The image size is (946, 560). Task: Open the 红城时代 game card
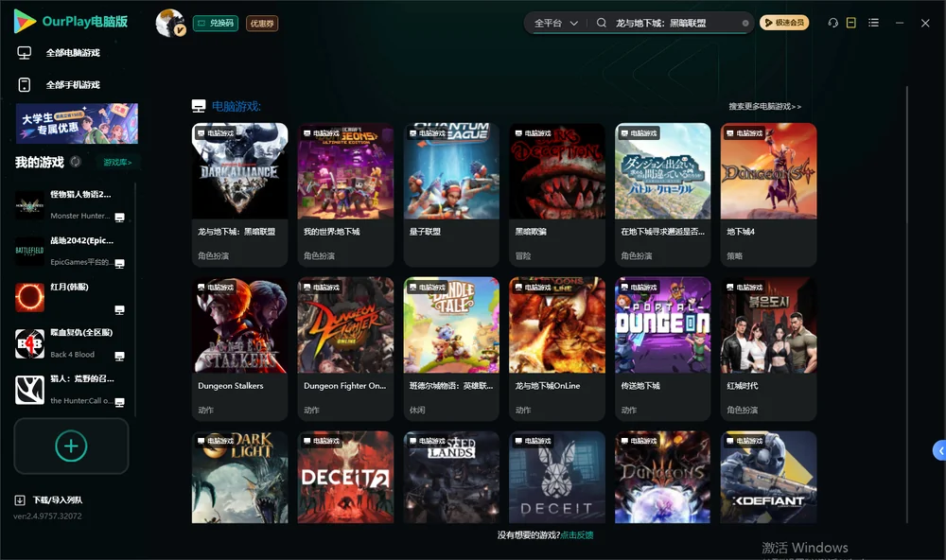click(x=768, y=348)
